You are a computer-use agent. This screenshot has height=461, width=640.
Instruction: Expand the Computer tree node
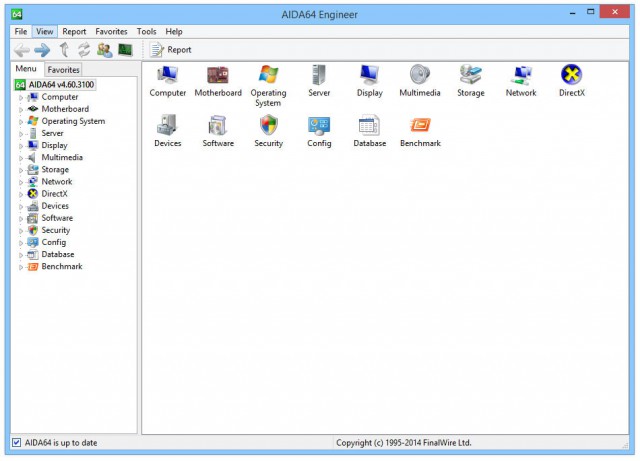[x=21, y=98]
